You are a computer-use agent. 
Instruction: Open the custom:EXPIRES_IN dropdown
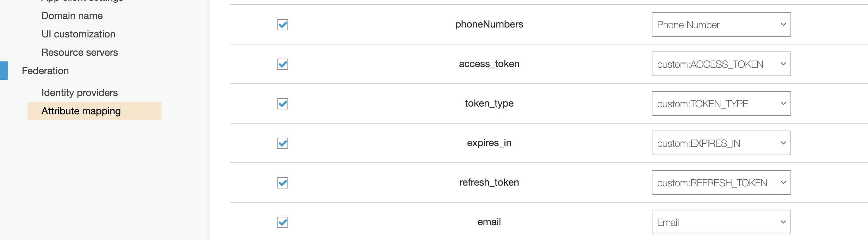721,143
